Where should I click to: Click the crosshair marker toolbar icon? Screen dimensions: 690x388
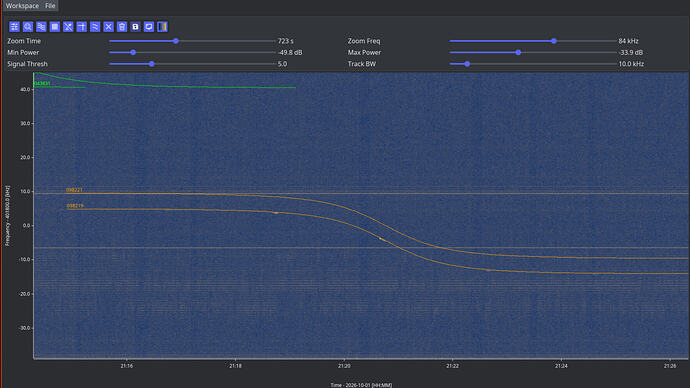81,27
